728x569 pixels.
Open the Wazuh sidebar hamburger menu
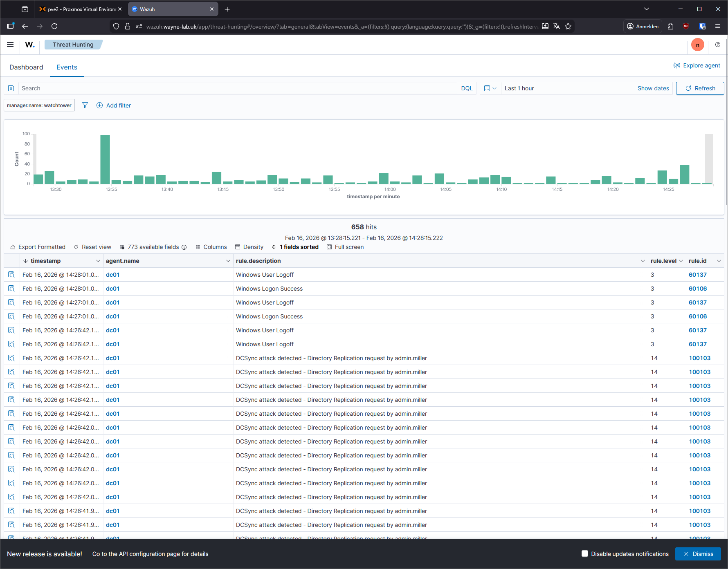10,45
